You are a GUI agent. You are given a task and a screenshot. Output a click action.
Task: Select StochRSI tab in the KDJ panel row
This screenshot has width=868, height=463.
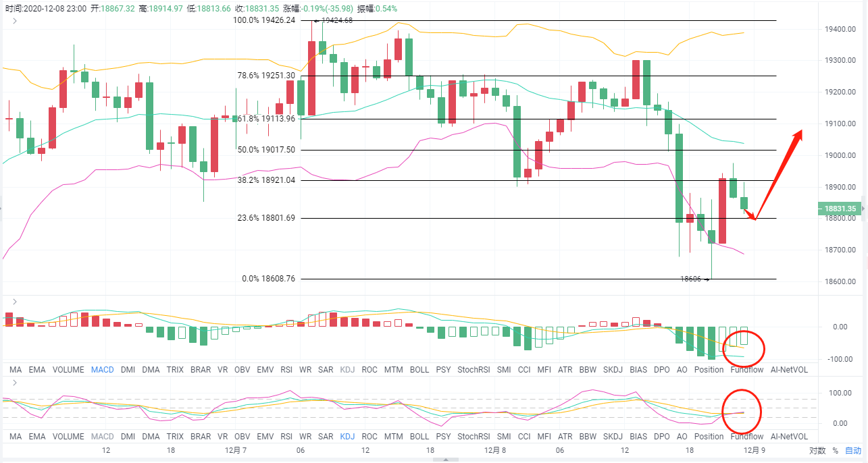click(x=474, y=437)
